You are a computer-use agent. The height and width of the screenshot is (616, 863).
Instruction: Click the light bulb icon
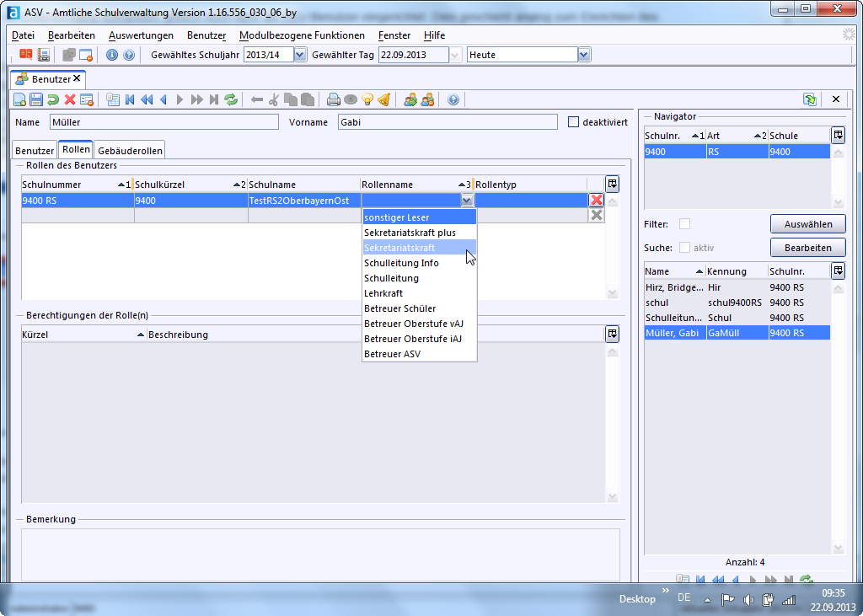click(367, 99)
